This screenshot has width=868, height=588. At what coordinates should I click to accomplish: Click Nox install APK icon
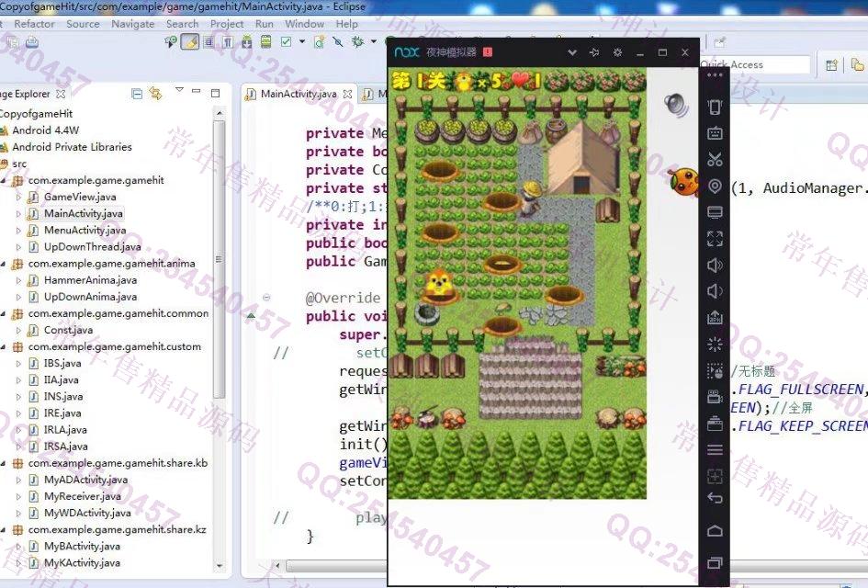click(x=715, y=318)
